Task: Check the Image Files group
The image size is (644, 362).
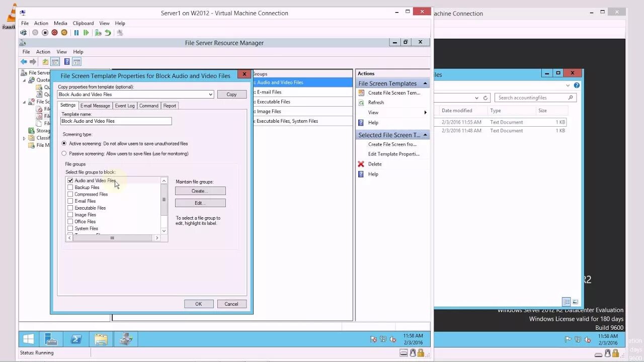Action: coord(70,215)
